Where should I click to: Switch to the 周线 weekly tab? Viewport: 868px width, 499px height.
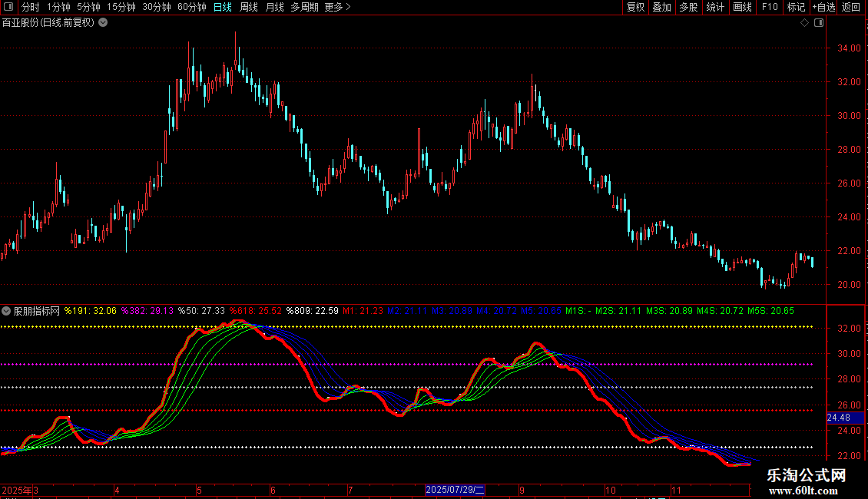click(x=249, y=8)
